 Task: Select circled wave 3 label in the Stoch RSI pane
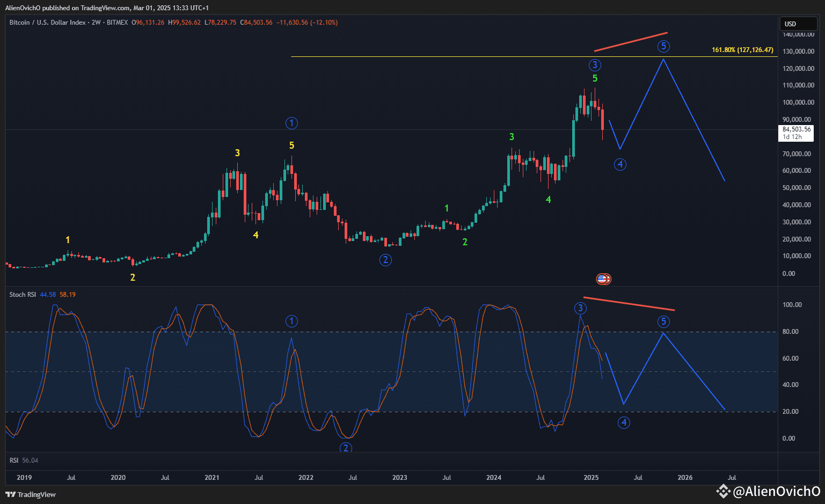point(580,308)
